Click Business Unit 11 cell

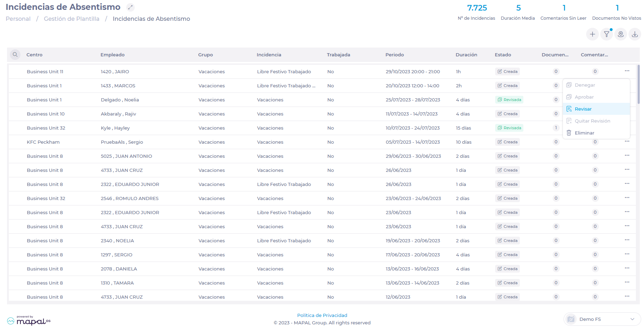click(x=45, y=71)
